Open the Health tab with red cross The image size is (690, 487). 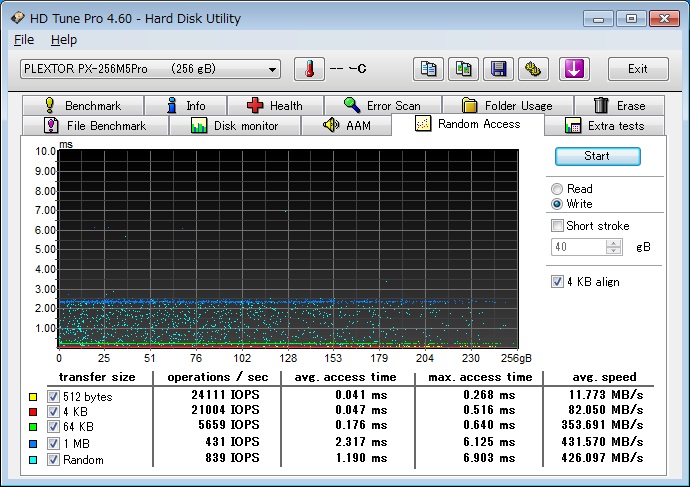274,105
